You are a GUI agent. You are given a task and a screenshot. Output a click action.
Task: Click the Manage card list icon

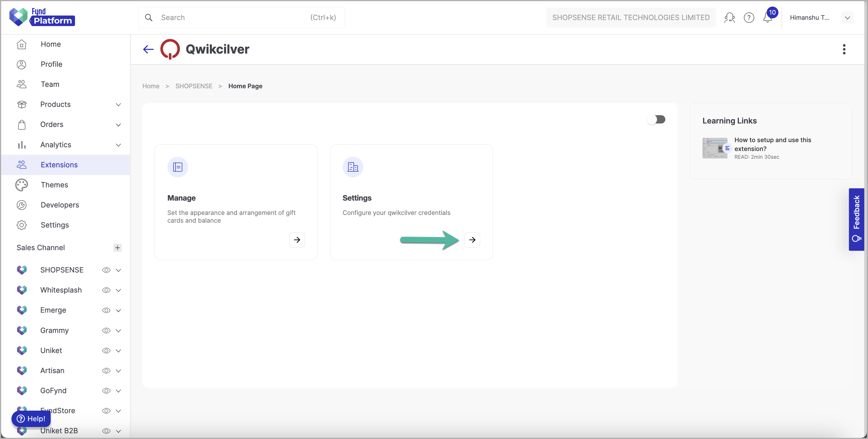click(x=177, y=167)
